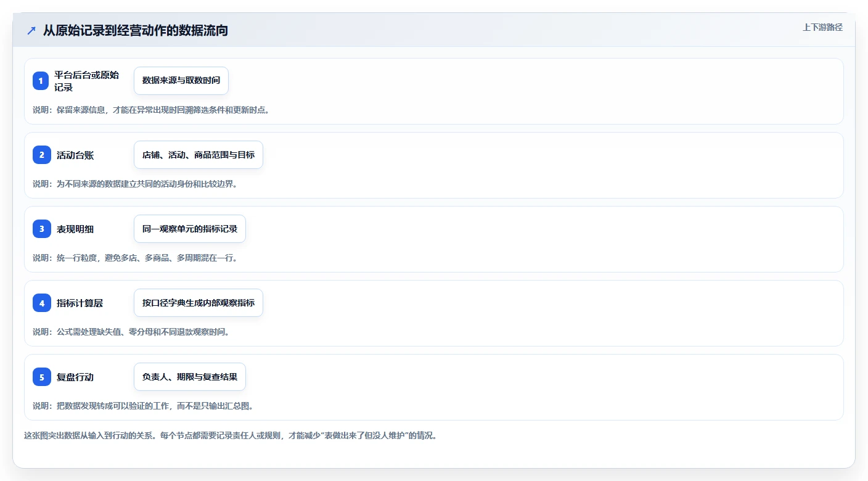Viewport: 868px width, 481px height.
Task: Click the step 5 number badge
Action: pos(41,377)
